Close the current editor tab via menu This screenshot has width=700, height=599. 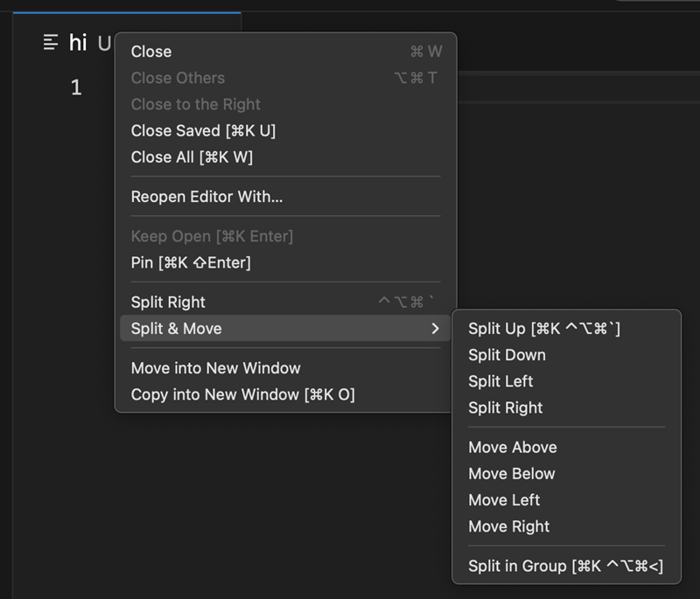(x=150, y=51)
